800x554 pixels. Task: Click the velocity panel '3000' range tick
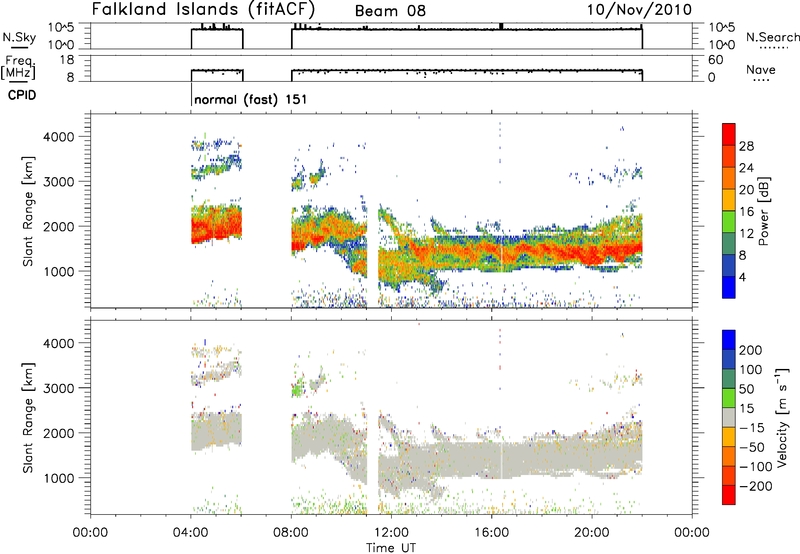click(59, 388)
